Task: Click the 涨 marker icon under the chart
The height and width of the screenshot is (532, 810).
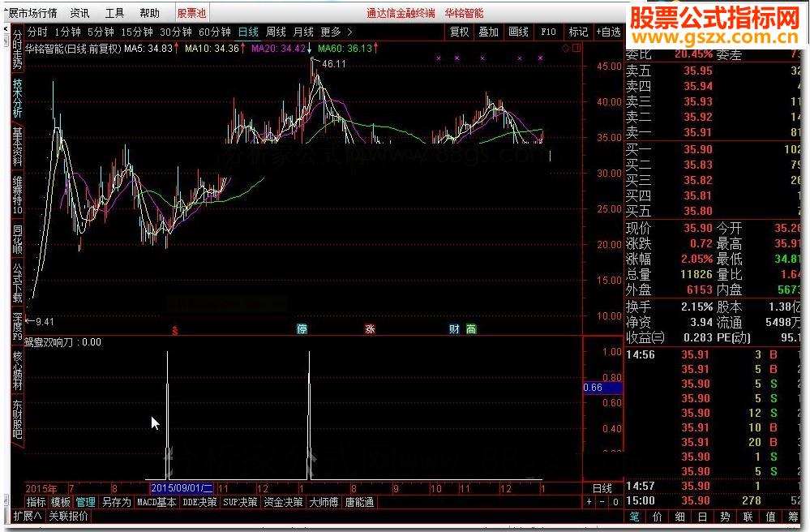Action: point(370,329)
